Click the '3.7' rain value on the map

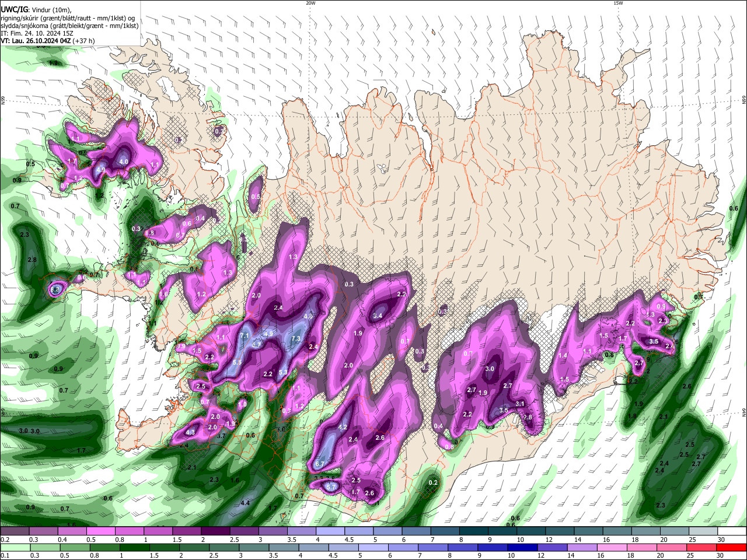pyautogui.click(x=221, y=436)
